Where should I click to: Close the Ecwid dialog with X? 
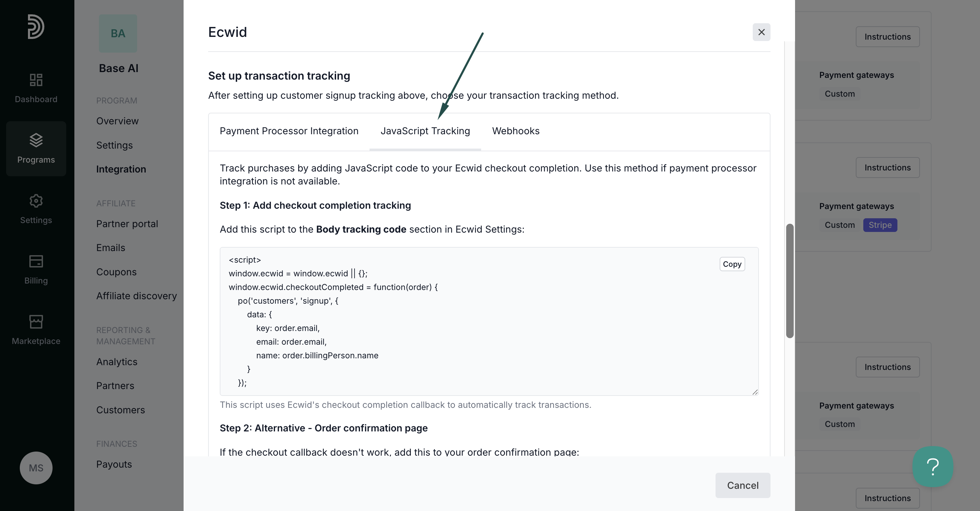(761, 32)
